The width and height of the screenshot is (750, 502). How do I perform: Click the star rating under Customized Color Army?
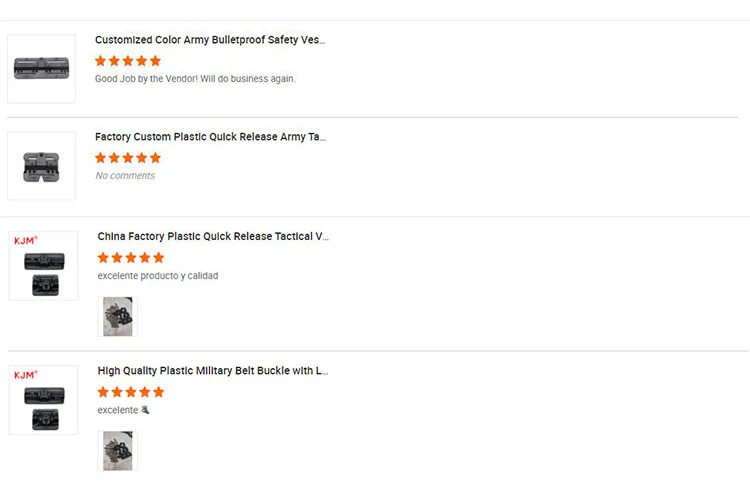tap(128, 61)
